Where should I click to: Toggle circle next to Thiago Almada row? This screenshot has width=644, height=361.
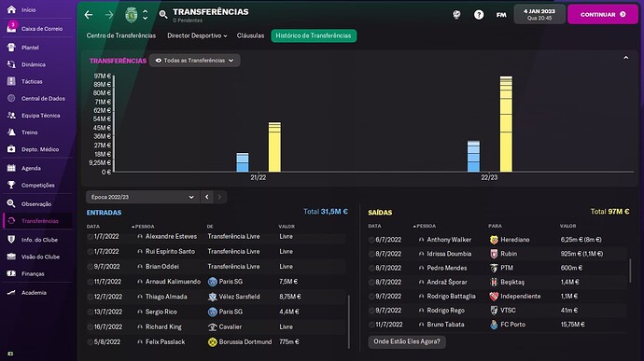(x=90, y=297)
